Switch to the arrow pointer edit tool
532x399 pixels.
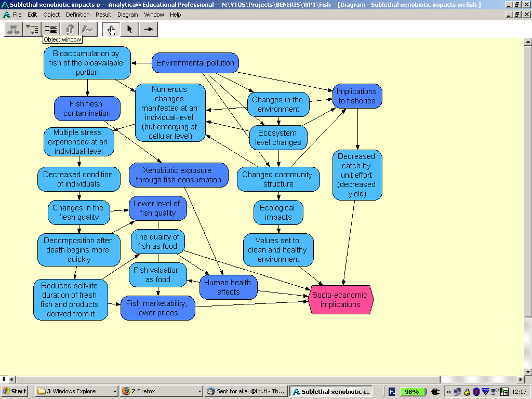tap(129, 30)
